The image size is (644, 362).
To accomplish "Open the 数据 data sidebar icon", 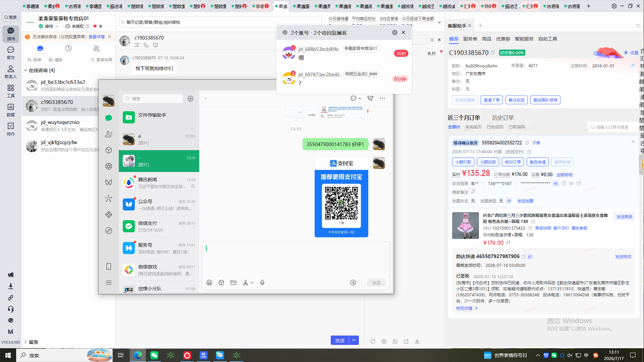I will click(11, 110).
